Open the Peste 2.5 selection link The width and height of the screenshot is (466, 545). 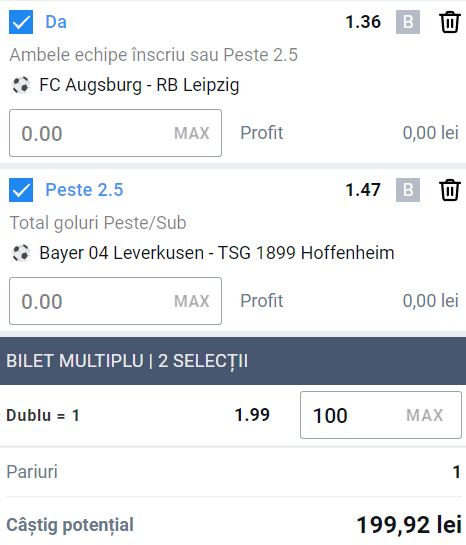[84, 190]
